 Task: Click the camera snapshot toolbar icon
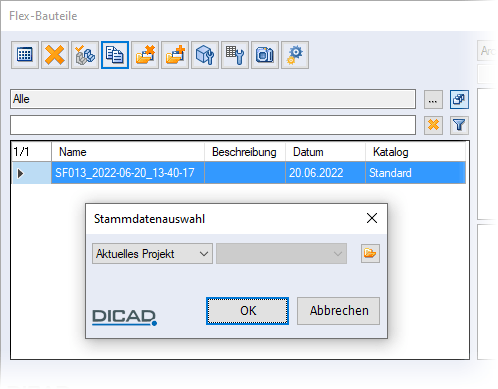pos(265,55)
